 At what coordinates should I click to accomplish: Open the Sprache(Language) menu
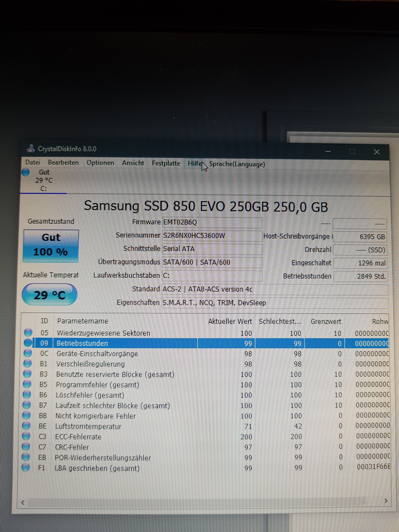tap(237, 164)
